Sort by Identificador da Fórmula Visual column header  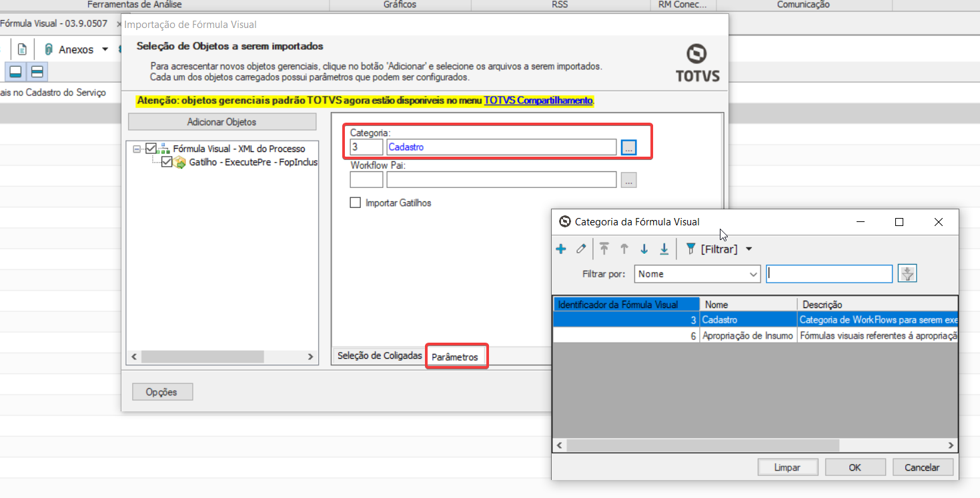point(626,305)
